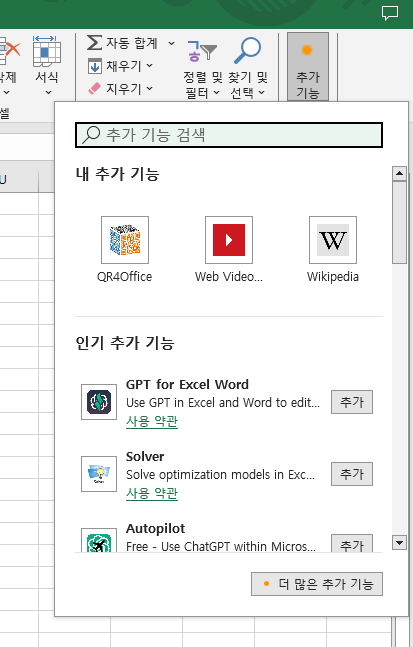The height and width of the screenshot is (647, 413).
Task: Click the Delete (삭제) cells icon
Action: (8, 51)
